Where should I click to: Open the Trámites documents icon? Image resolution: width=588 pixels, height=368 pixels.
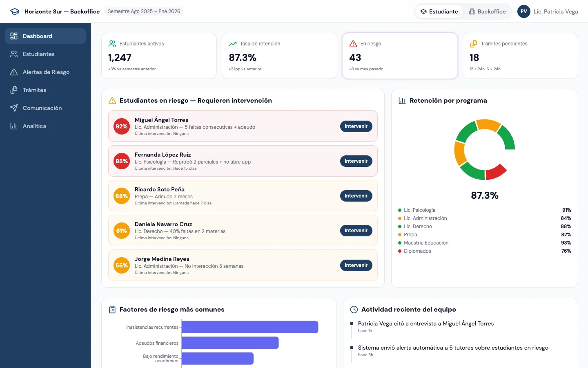pos(13,90)
